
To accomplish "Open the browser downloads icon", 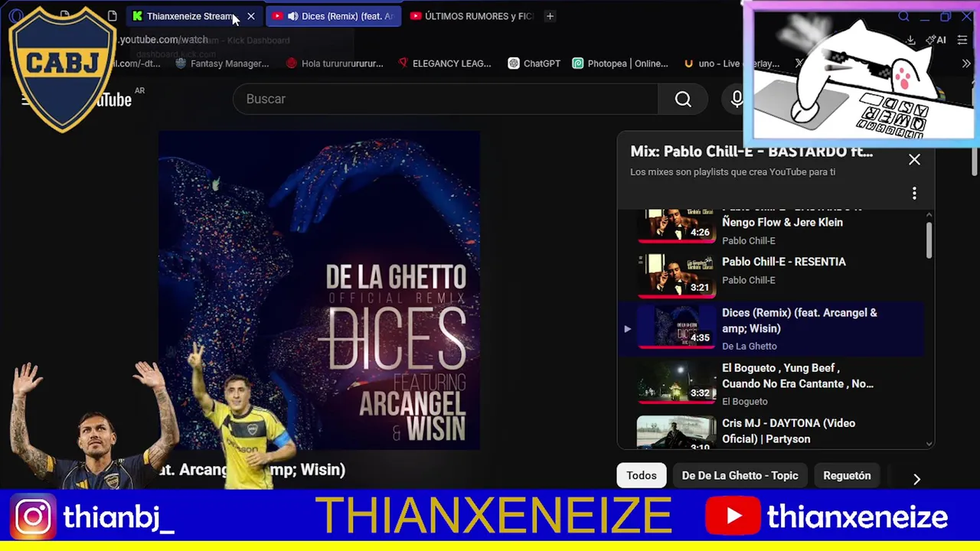I will tap(910, 40).
